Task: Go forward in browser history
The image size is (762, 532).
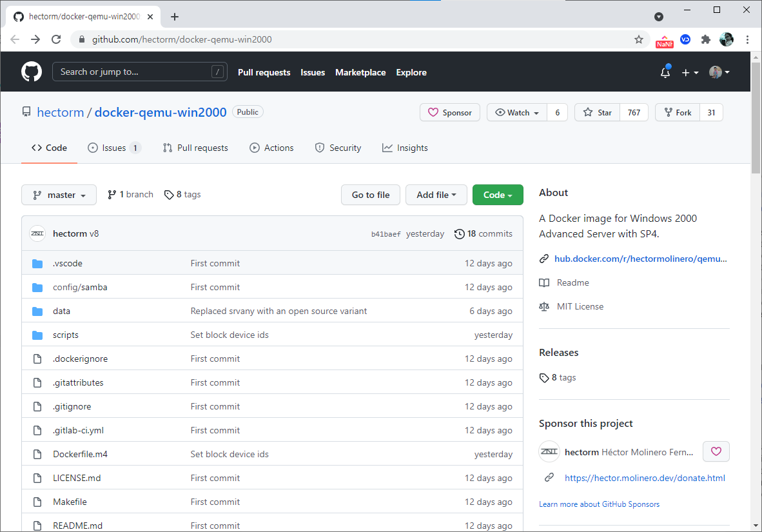Action: pos(35,39)
